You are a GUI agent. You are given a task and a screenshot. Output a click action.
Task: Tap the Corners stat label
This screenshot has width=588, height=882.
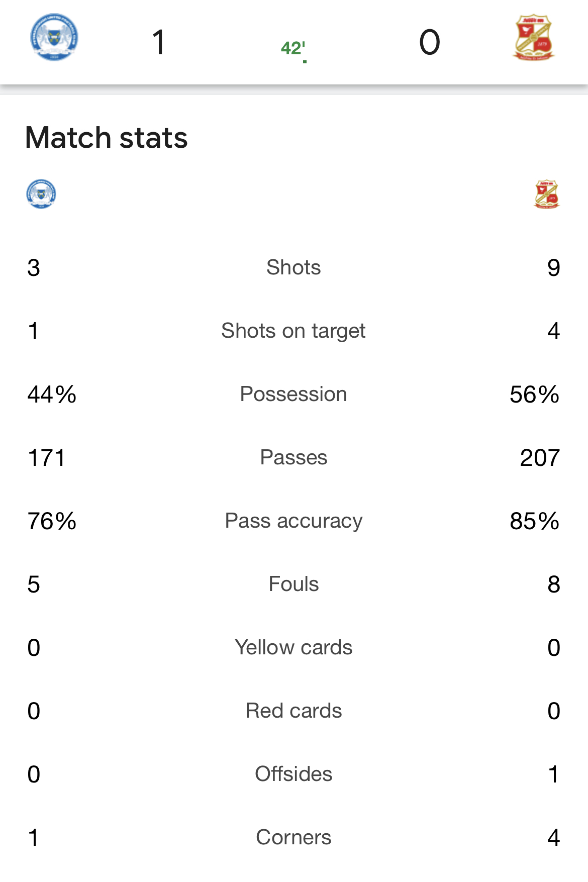(293, 837)
